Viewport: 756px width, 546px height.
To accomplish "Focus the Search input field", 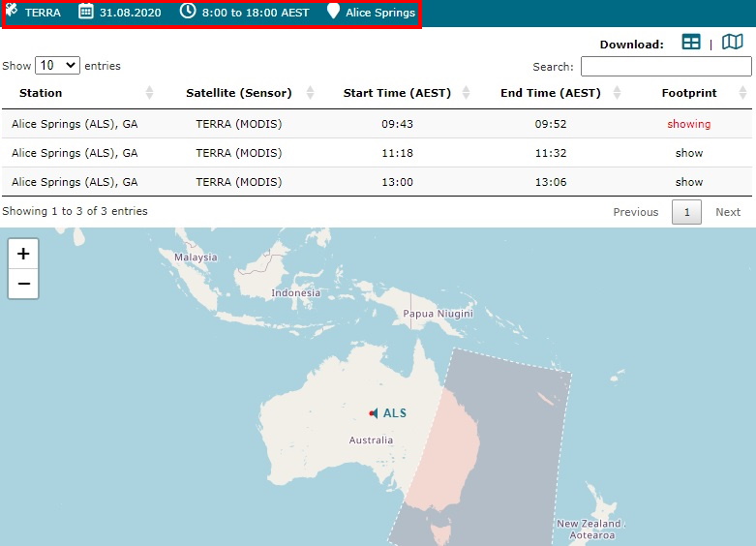I will pyautogui.click(x=665, y=67).
